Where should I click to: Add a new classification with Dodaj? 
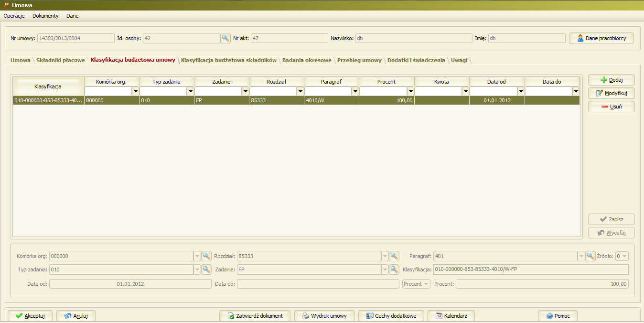[x=612, y=80]
